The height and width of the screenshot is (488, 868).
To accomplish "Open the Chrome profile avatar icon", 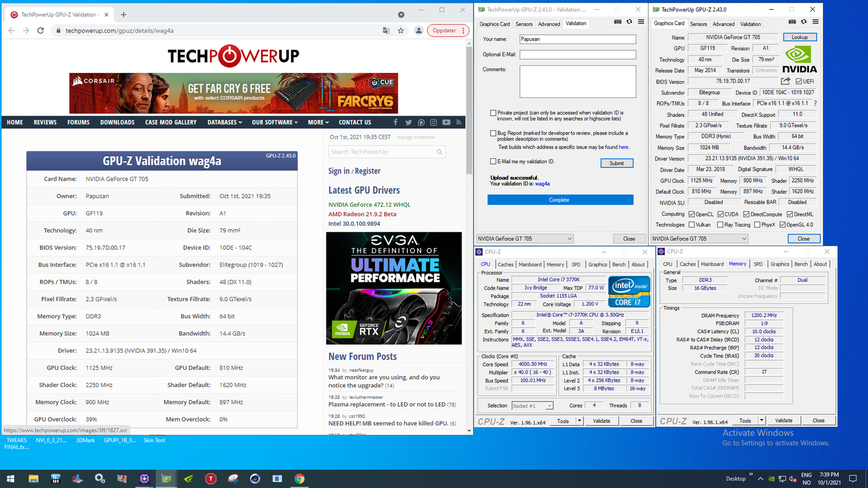I will [x=419, y=30].
